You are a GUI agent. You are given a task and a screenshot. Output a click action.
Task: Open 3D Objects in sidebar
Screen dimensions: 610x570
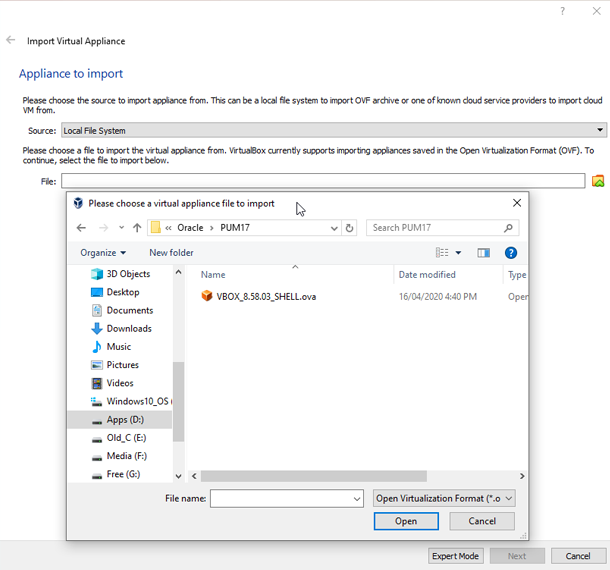(128, 274)
